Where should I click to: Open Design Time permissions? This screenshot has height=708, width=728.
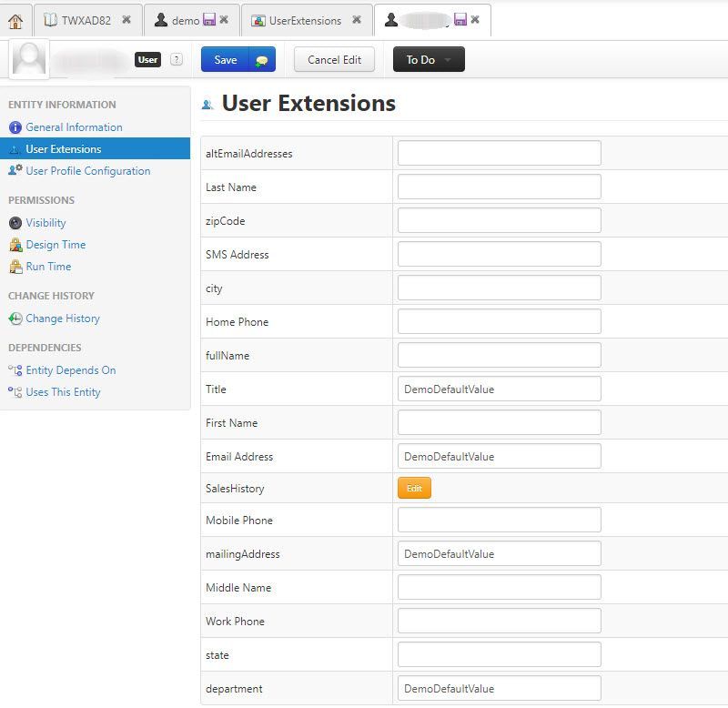coord(56,245)
